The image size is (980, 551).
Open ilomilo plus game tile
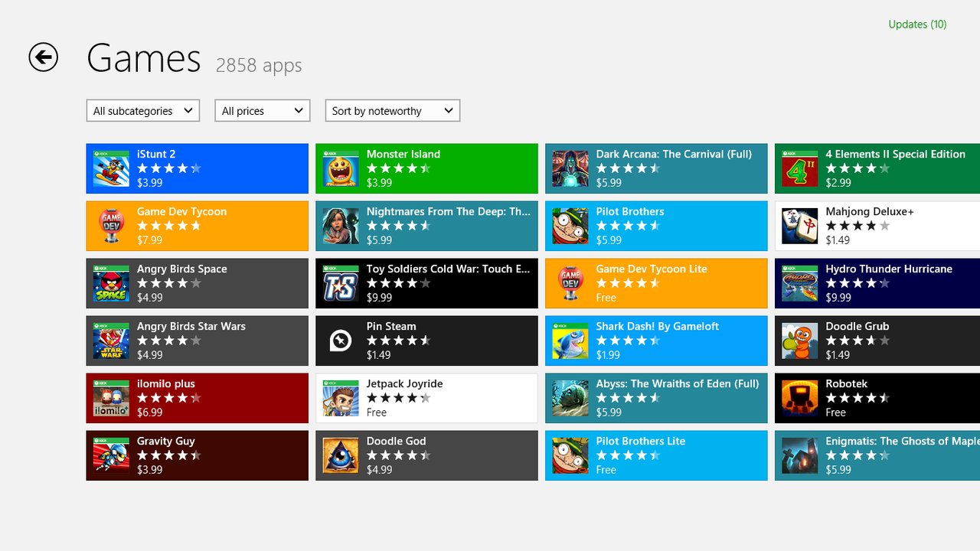click(198, 398)
